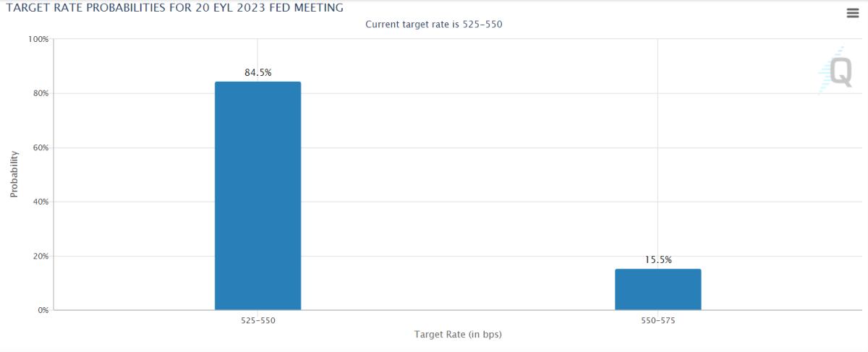The height and width of the screenshot is (352, 868).
Task: Click the Target Rate (in bps) axis title
Action: (458, 335)
